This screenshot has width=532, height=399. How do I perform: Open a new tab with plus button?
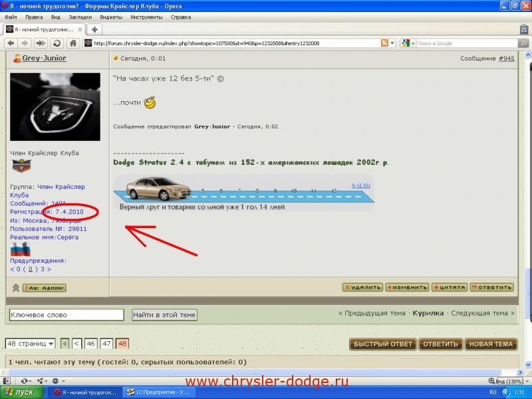click(x=94, y=29)
